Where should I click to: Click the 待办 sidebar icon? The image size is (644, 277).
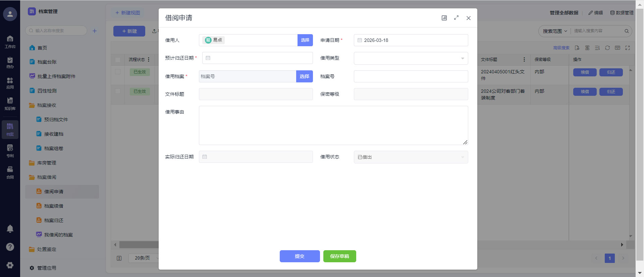click(x=10, y=62)
